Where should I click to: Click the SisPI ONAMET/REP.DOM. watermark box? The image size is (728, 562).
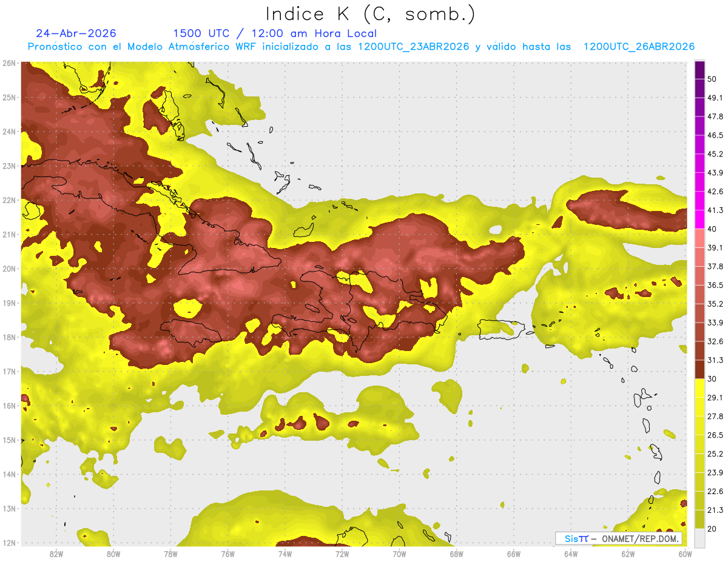point(618,538)
